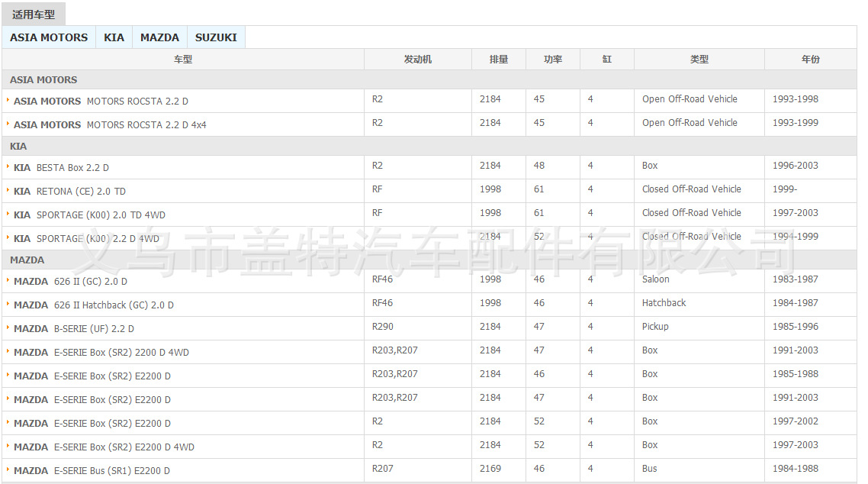The width and height of the screenshot is (868, 484).
Task: Click the arrow bullet beside RETONA (CE)
Action: (x=8, y=190)
